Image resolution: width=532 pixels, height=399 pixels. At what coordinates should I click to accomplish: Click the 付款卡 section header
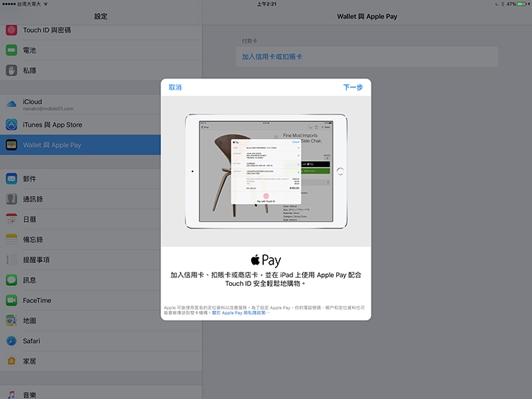coord(249,41)
